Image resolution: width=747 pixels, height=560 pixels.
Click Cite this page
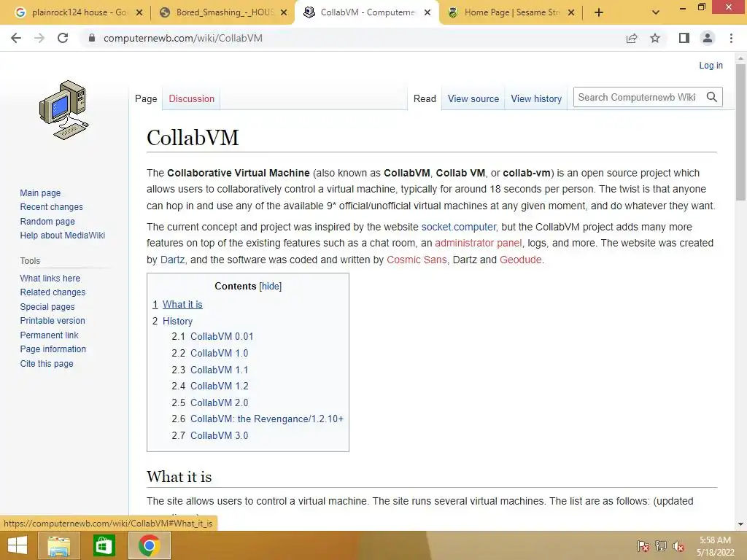click(x=47, y=363)
